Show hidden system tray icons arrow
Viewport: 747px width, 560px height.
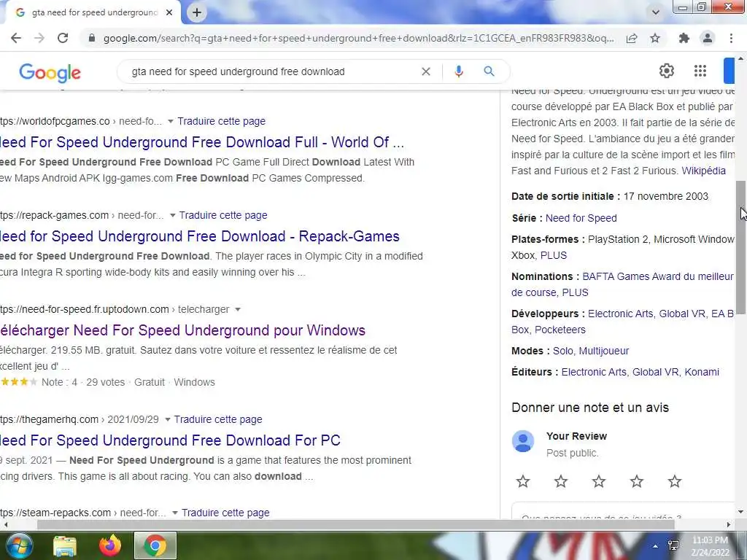(x=656, y=546)
